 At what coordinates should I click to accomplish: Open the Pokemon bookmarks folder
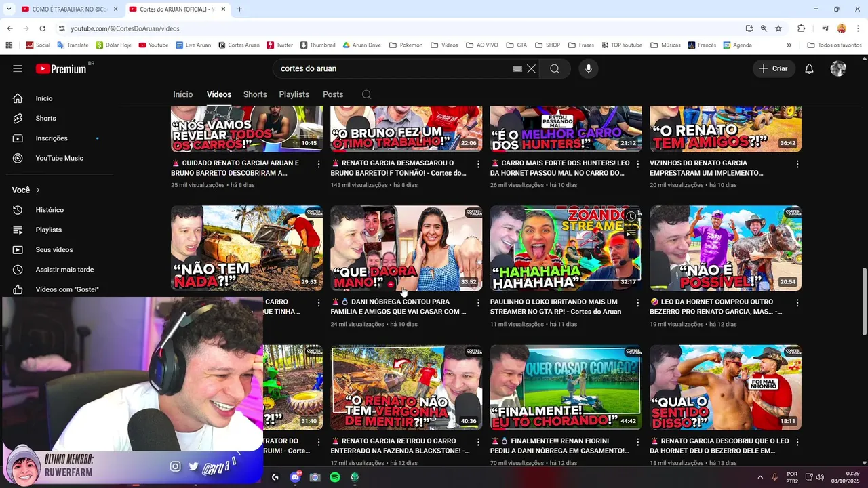[406, 45]
